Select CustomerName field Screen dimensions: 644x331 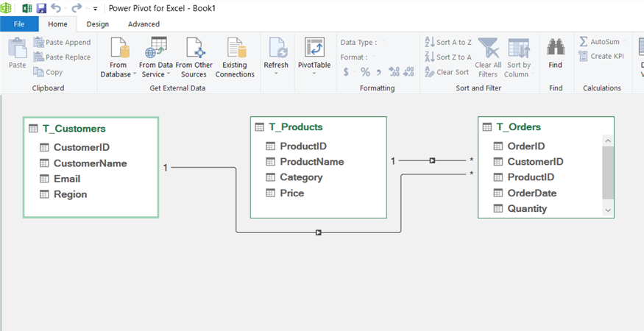91,163
